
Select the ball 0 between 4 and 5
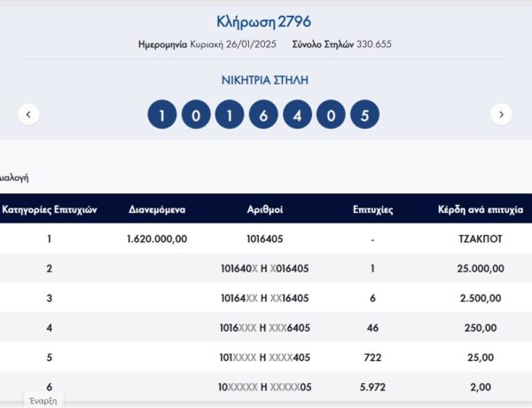pos(331,114)
